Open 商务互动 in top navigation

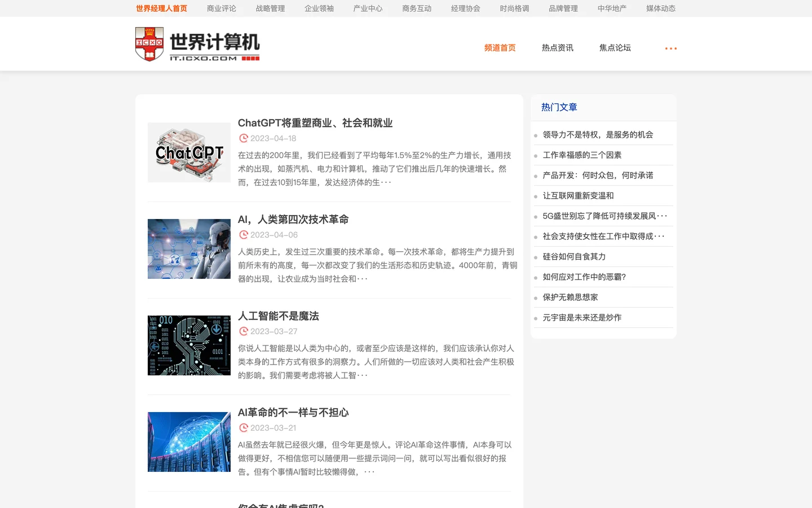(417, 8)
